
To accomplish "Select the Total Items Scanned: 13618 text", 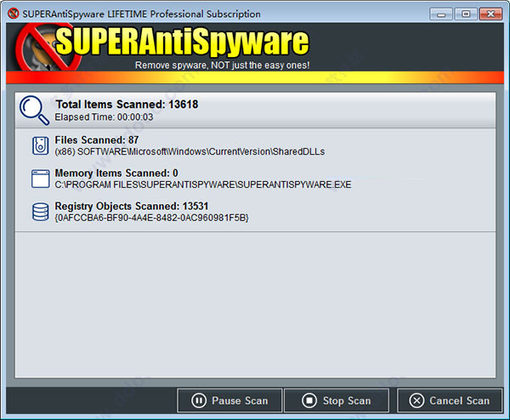I will [x=127, y=104].
